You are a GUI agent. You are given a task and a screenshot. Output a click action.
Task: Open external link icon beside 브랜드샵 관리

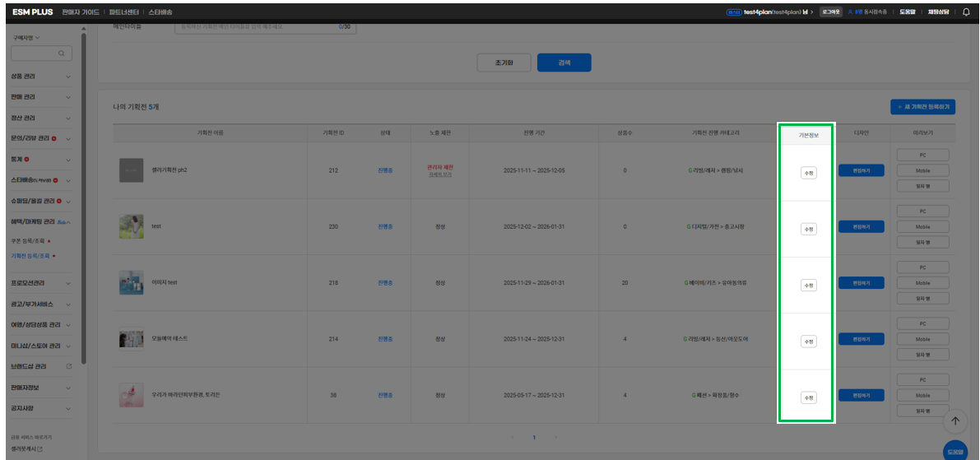click(69, 366)
